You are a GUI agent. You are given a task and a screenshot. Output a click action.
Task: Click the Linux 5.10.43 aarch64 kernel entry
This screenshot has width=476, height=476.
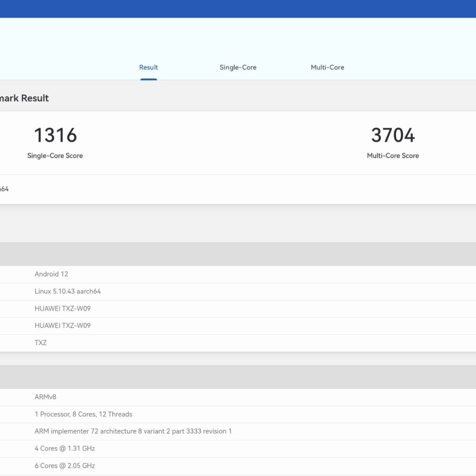tap(67, 291)
